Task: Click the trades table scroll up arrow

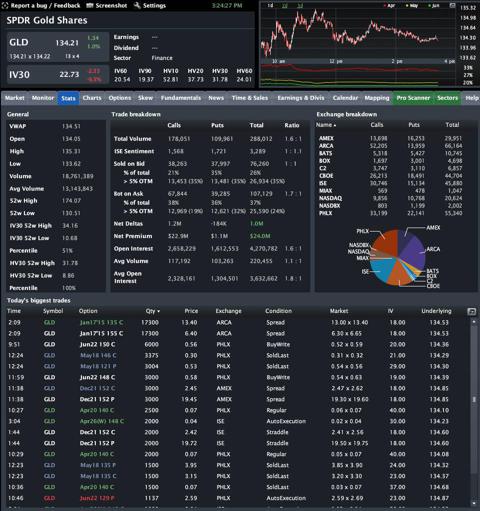Action: coord(474,322)
